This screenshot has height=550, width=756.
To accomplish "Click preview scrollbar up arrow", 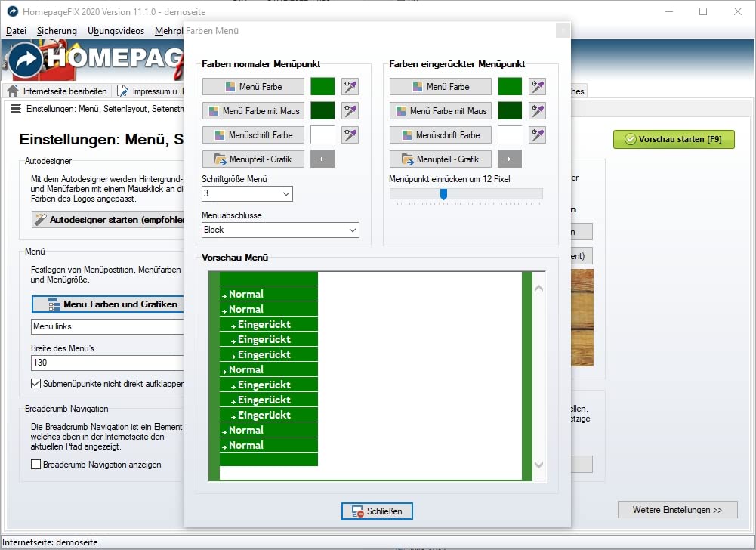I will [539, 289].
